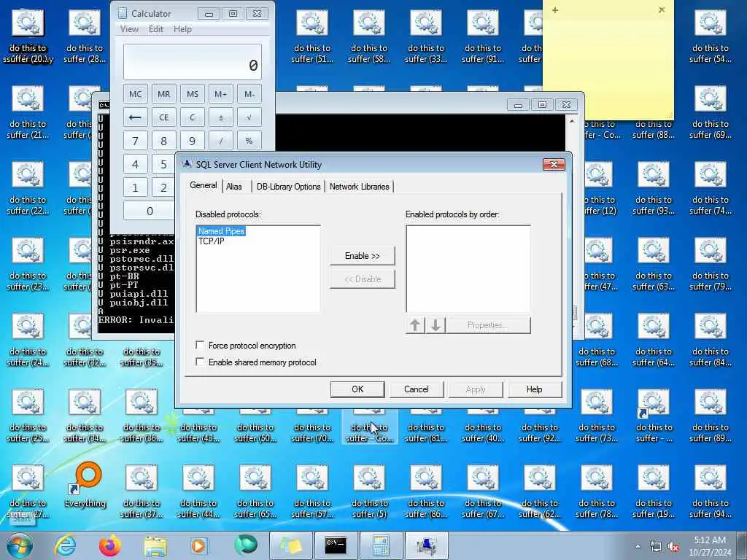Select desktop icon 'do this to suffer (94...'
The width and height of the screenshot is (747, 560).
click(x=711, y=492)
